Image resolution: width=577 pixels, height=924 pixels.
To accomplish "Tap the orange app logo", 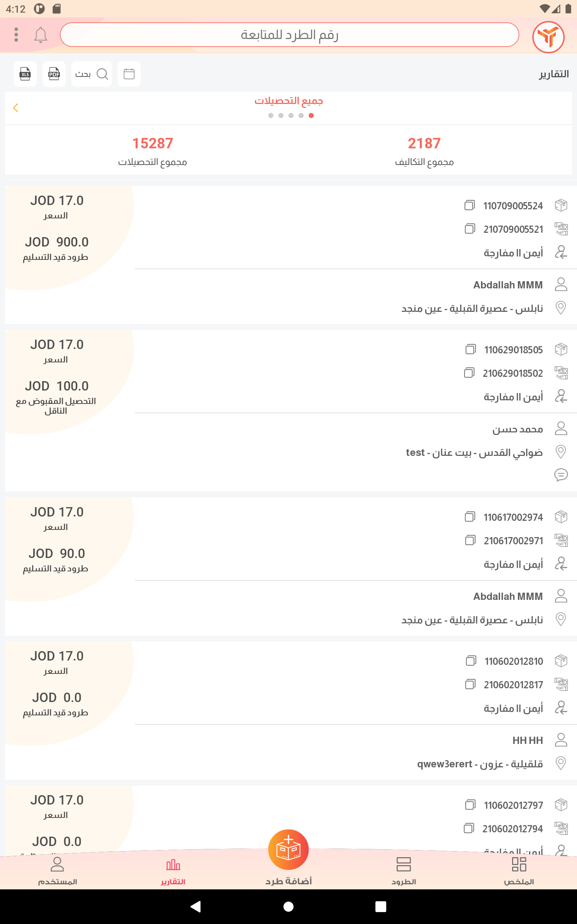I will coord(548,37).
